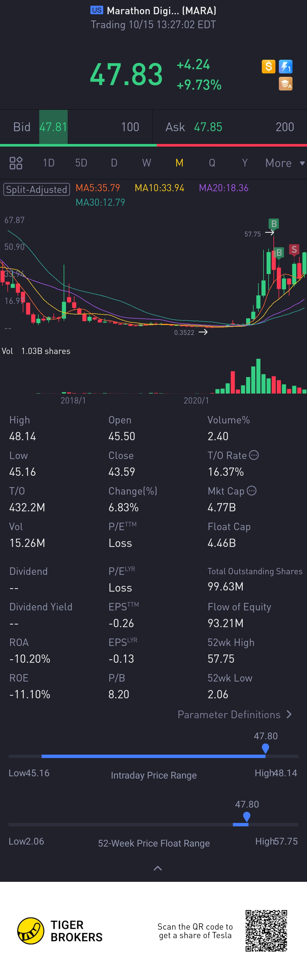Switch chart to 1D timeframe
Viewport: 307px width, 980px height.
[x=49, y=163]
